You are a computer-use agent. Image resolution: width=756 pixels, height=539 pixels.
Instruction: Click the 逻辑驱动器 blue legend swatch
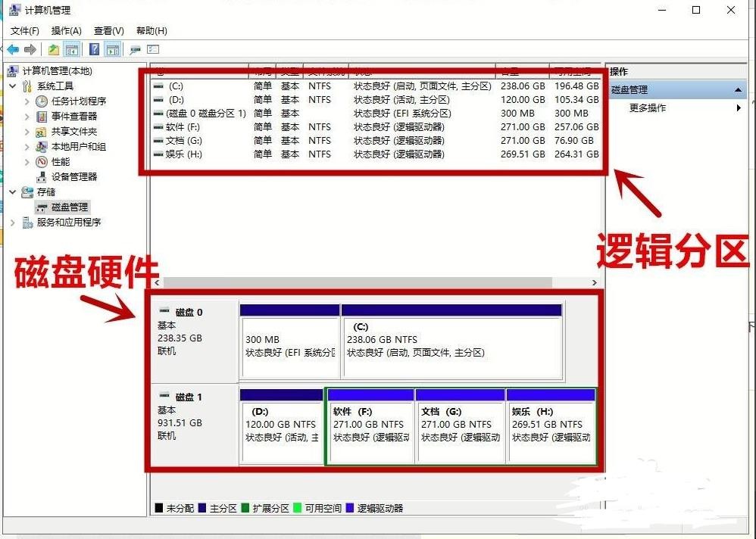[349, 508]
